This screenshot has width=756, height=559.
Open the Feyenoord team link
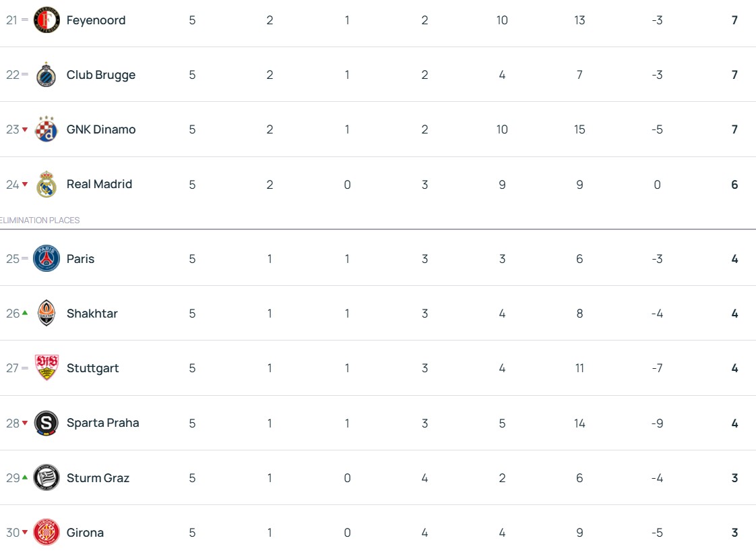[x=96, y=20]
